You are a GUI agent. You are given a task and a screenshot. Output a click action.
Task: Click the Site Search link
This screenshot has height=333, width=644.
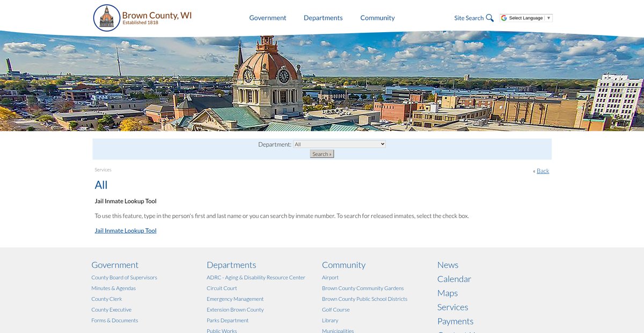[469, 18]
